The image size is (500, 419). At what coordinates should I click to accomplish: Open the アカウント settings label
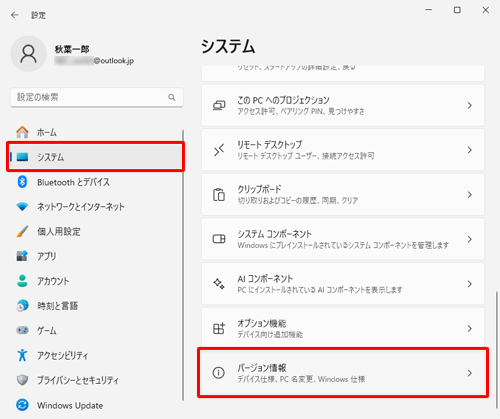(x=53, y=281)
